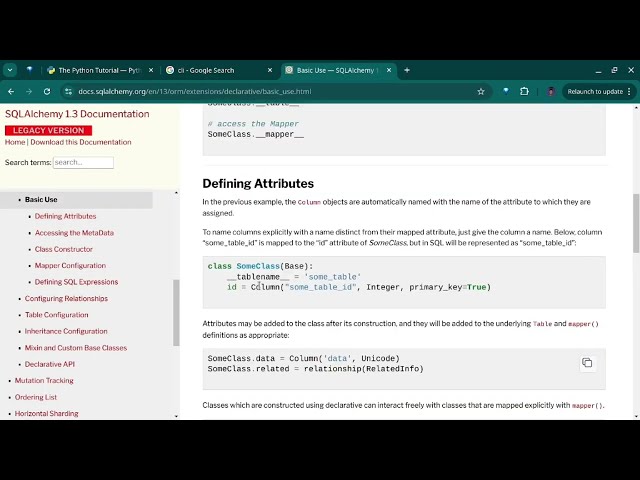The width and height of the screenshot is (640, 480).
Task: Click the pinned diamond tab icon
Action: pyautogui.click(x=29, y=70)
